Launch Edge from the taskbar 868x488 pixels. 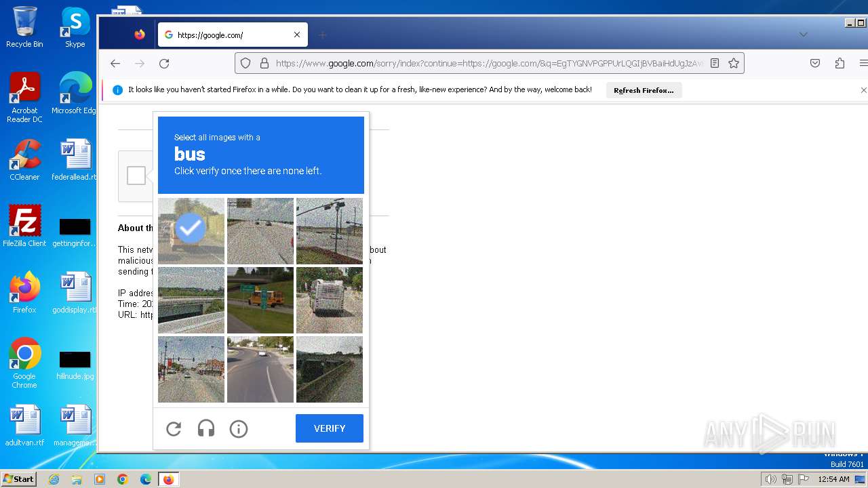point(146,479)
